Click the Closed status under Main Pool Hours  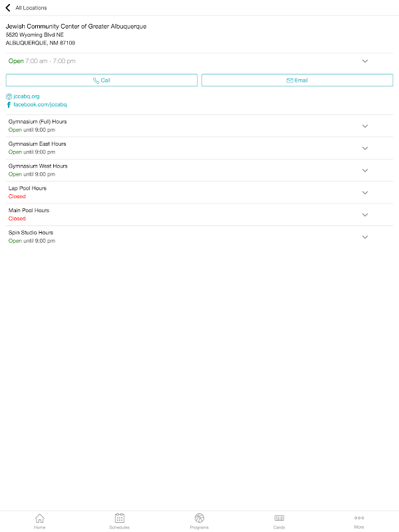(17, 219)
